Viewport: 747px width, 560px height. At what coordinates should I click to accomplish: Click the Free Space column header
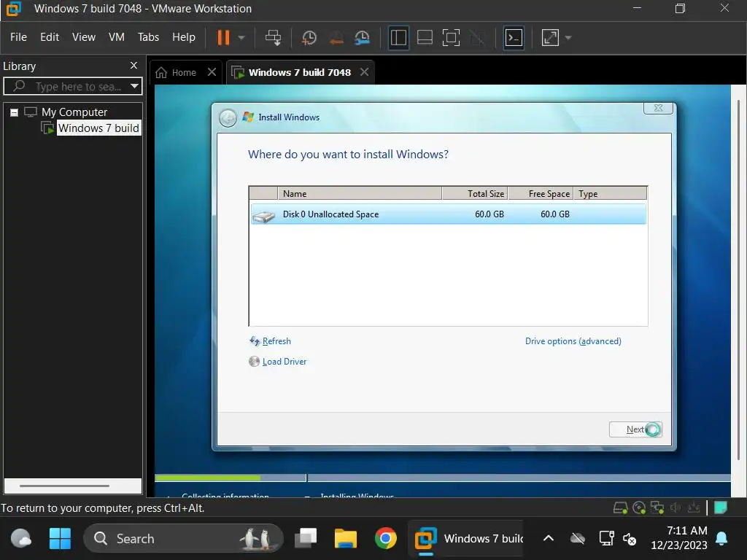point(541,193)
